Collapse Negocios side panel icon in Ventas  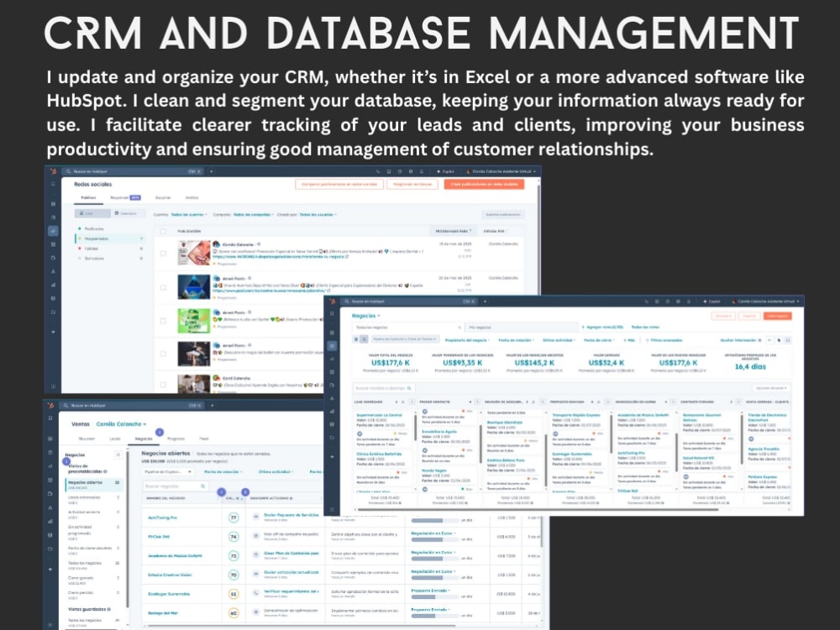pyautogui.click(x=118, y=454)
